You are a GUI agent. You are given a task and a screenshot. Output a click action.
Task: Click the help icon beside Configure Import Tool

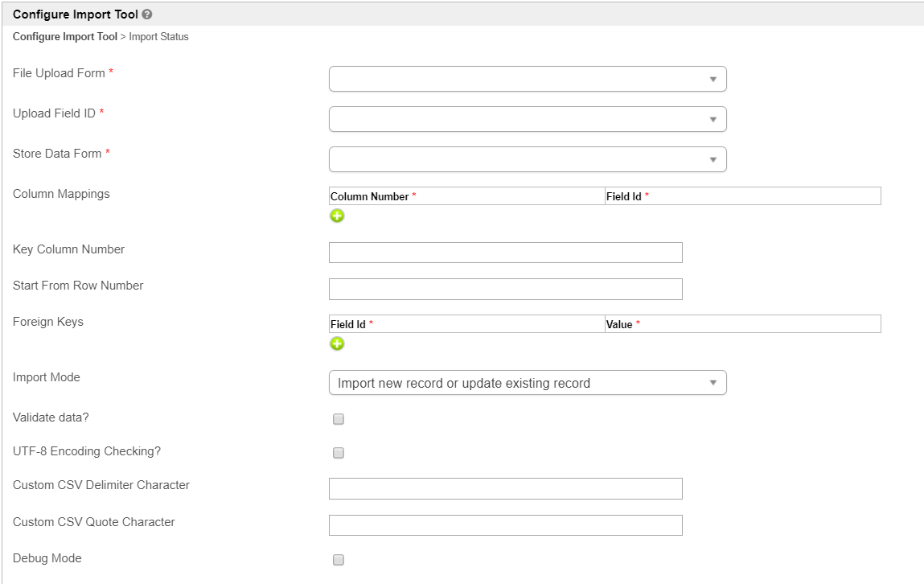tap(147, 14)
